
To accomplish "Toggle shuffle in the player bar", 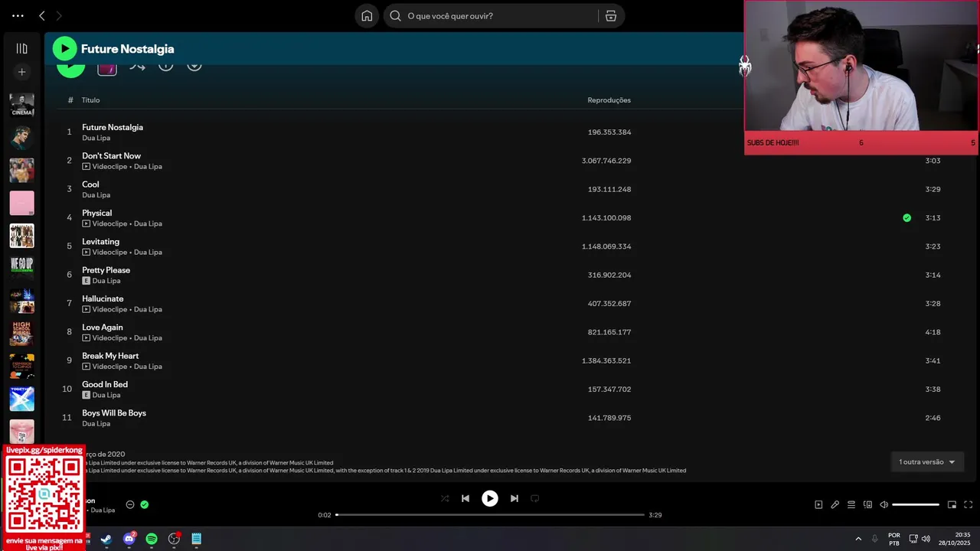I will click(445, 498).
